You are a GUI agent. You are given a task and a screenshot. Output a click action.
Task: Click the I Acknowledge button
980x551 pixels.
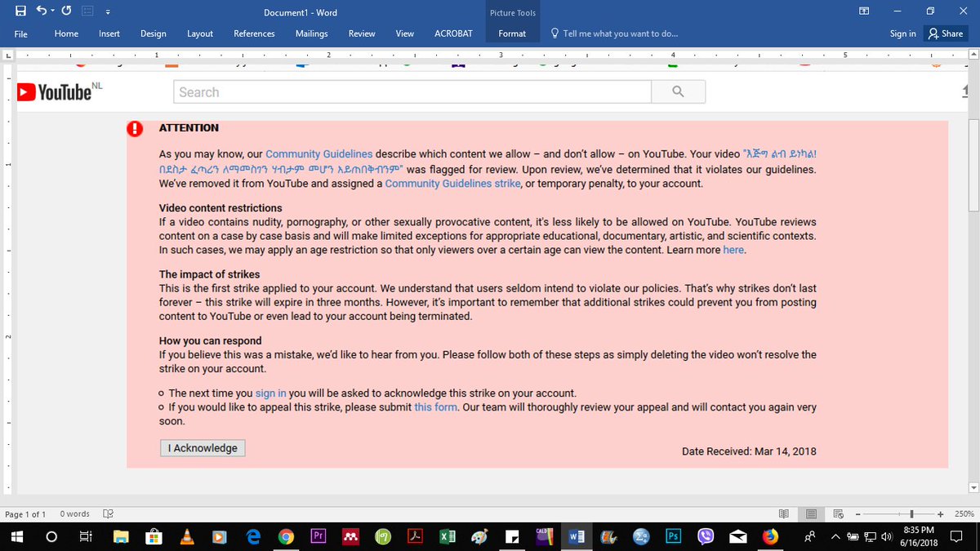click(203, 448)
